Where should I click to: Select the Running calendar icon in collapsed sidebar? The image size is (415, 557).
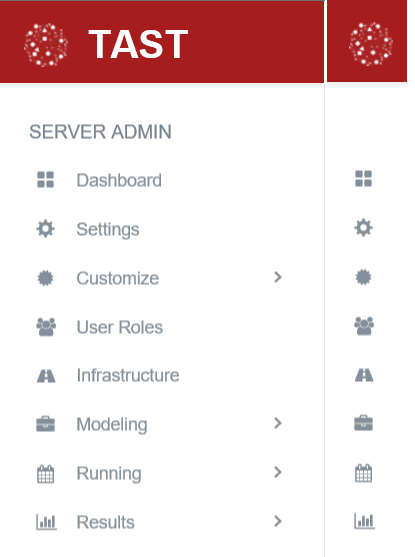click(x=363, y=473)
